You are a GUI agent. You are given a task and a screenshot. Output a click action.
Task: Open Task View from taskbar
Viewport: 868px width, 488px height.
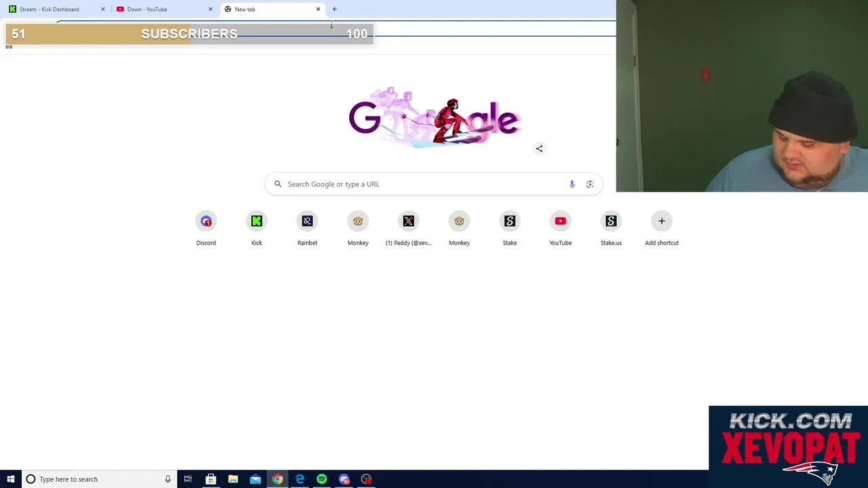(x=188, y=479)
